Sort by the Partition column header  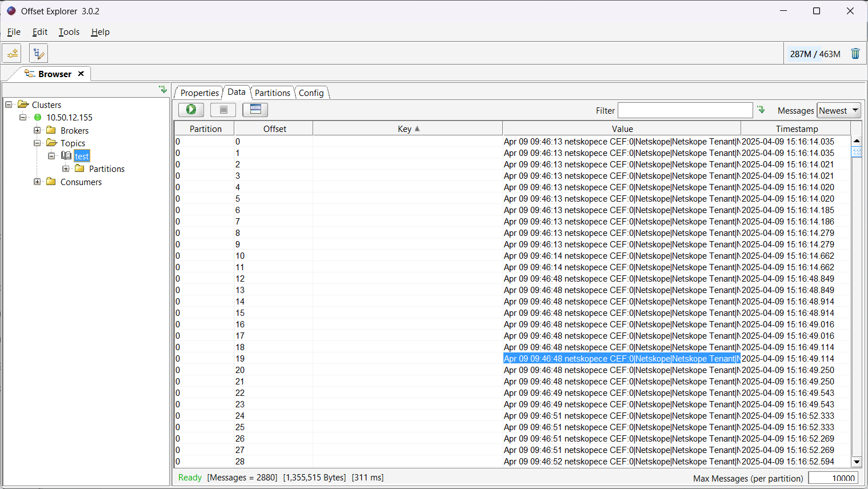tap(205, 129)
